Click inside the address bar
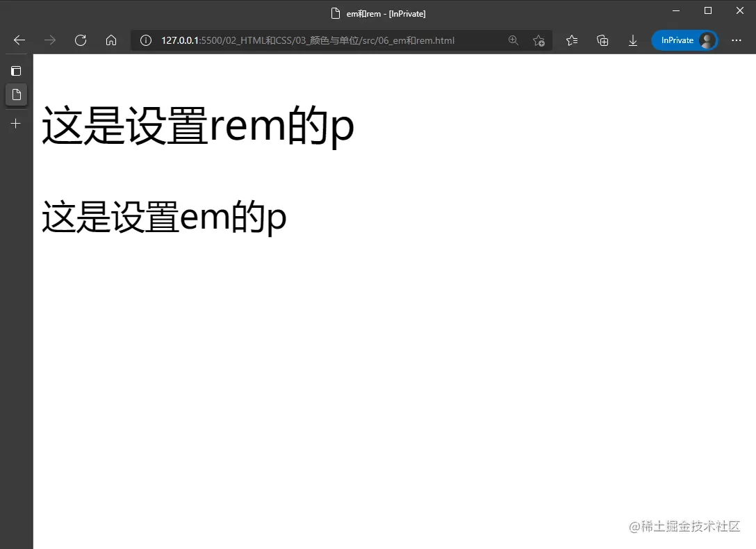The width and height of the screenshot is (756, 549). (x=313, y=40)
